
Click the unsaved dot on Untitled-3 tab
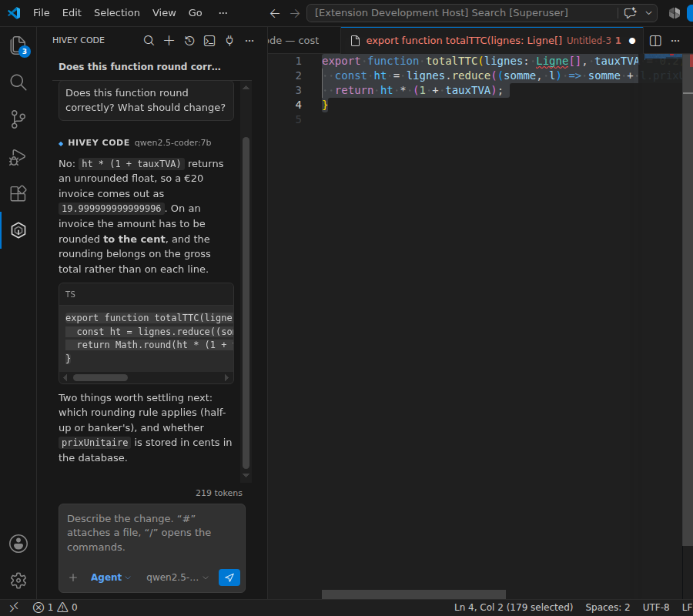632,41
